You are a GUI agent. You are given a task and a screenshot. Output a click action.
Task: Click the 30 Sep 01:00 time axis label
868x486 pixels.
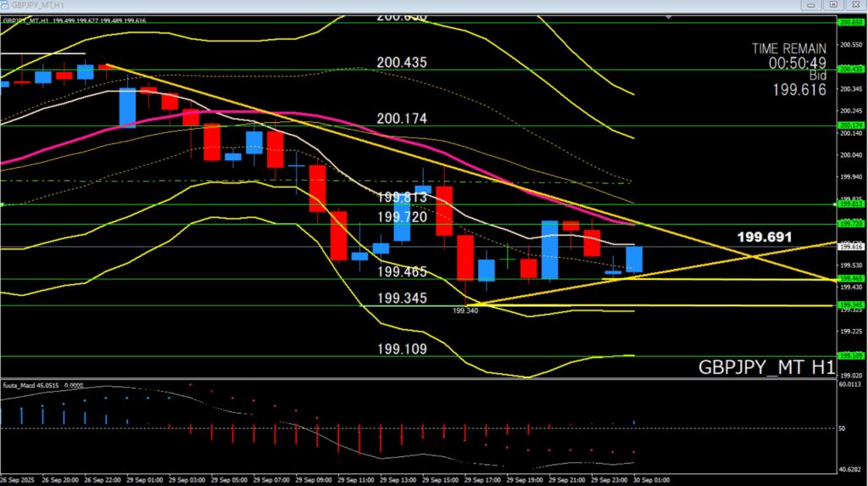pyautogui.click(x=652, y=479)
